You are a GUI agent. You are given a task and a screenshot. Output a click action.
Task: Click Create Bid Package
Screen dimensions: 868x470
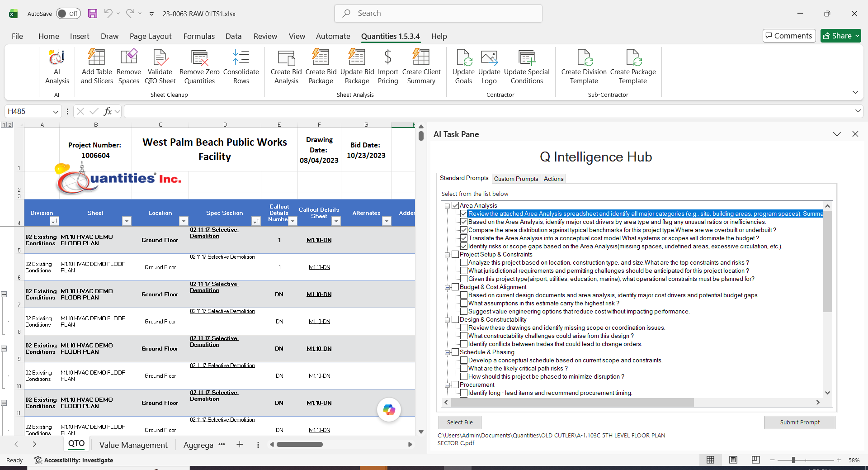point(321,67)
